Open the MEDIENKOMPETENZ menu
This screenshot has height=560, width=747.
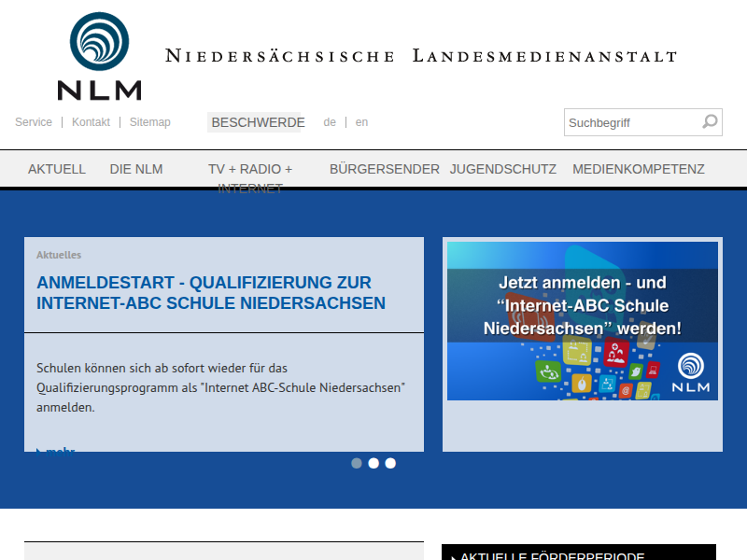pos(639,169)
